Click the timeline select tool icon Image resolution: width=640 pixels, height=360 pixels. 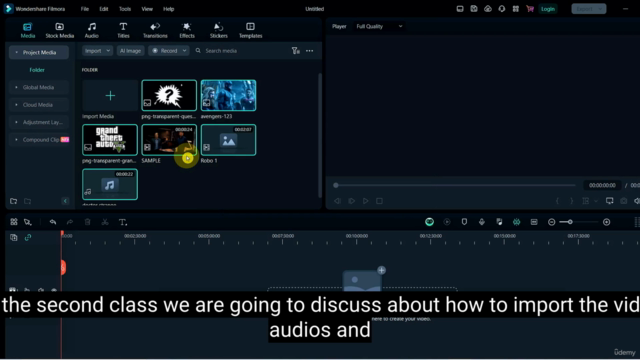click(27, 222)
